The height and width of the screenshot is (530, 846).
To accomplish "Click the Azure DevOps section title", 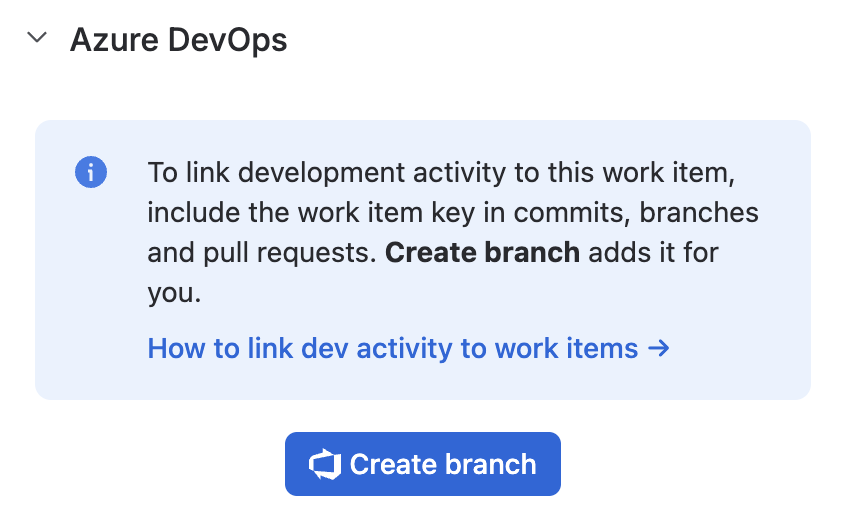I will (179, 40).
